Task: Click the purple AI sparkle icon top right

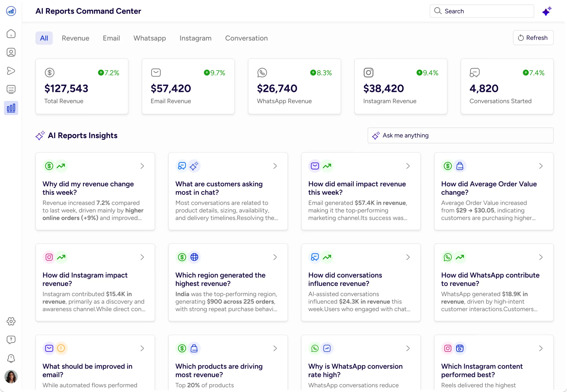Action: (547, 11)
